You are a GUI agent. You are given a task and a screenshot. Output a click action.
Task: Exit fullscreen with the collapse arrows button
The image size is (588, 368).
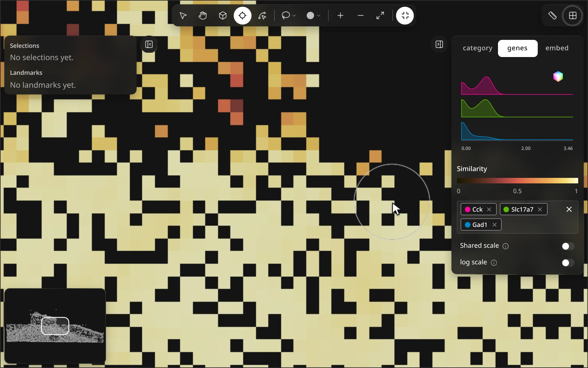(405, 16)
